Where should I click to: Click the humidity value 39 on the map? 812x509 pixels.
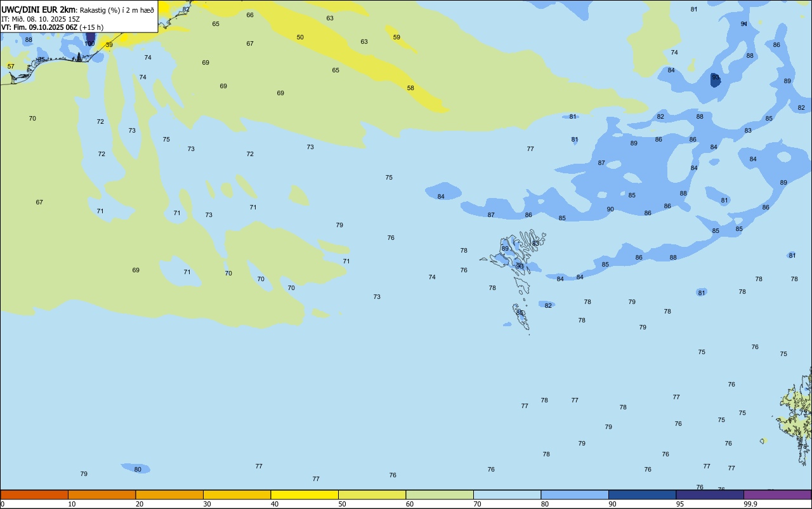109,45
